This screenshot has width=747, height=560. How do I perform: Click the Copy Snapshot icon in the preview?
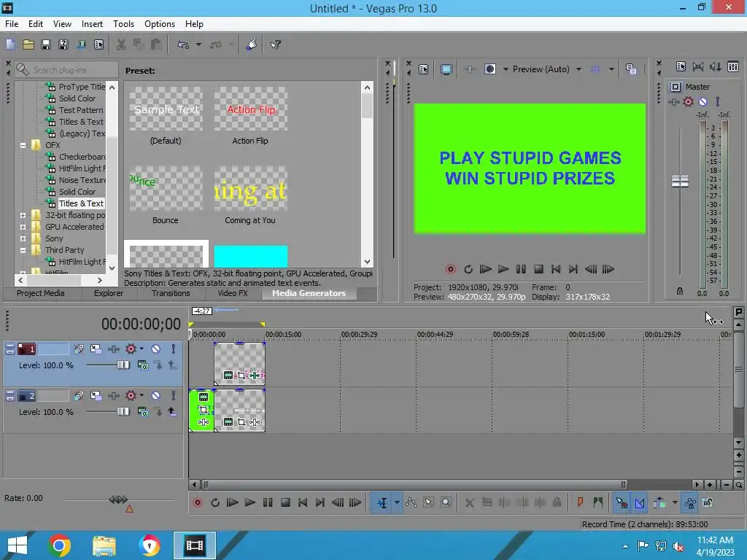[x=631, y=69]
